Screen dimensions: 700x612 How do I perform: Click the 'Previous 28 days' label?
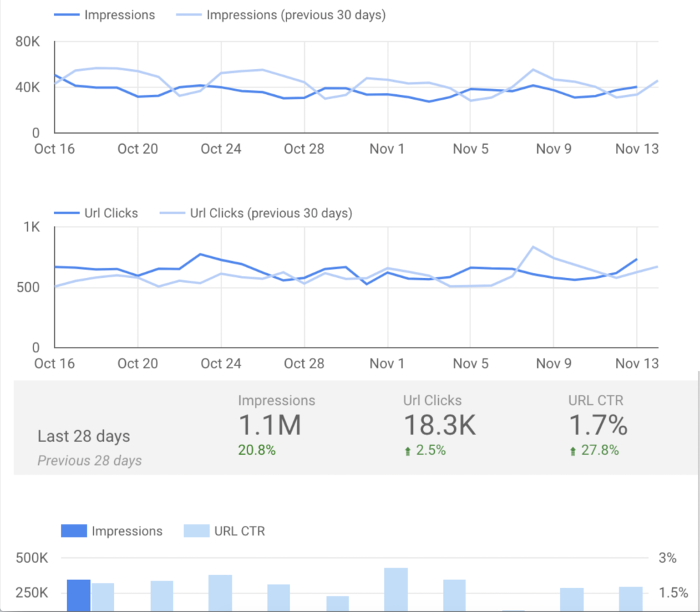tap(90, 460)
